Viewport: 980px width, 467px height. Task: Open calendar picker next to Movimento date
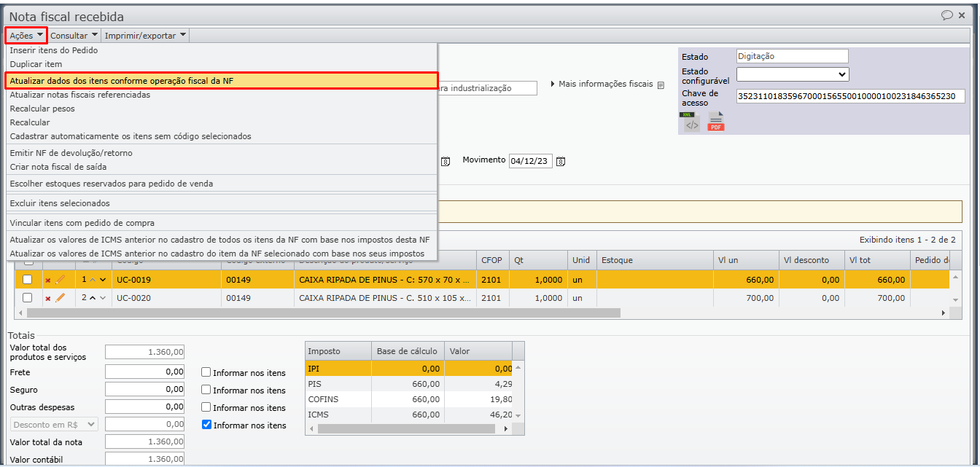(x=561, y=161)
